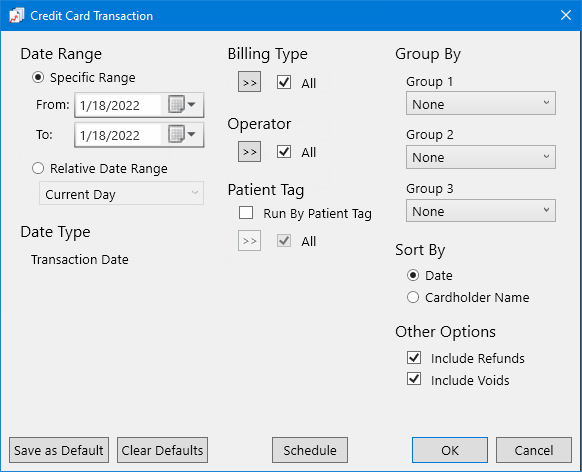Click the Credit Card Transaction title icon
The image size is (582, 472).
[16, 16]
